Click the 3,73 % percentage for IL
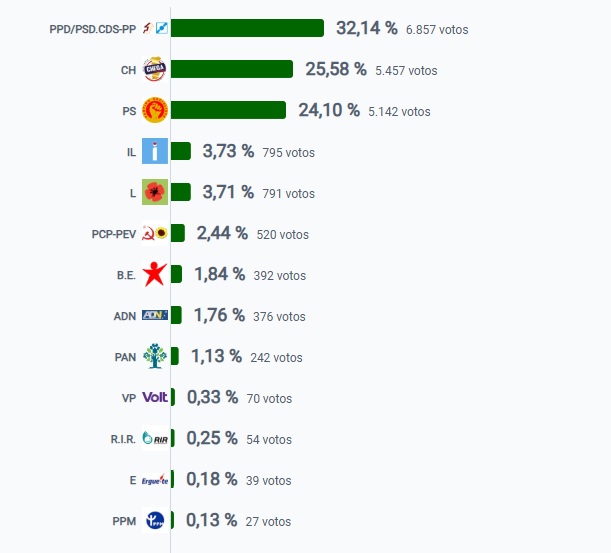Screen dimensions: 611x553 (228, 151)
